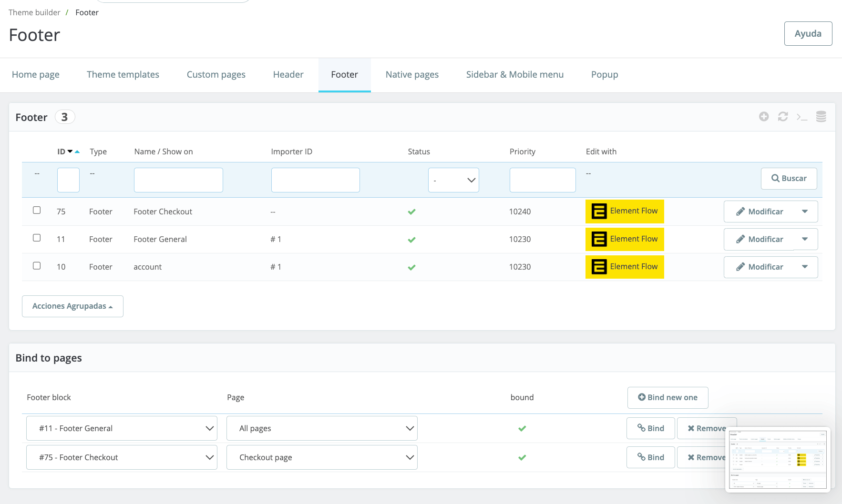Click Bind for the Footer General row

(x=651, y=428)
